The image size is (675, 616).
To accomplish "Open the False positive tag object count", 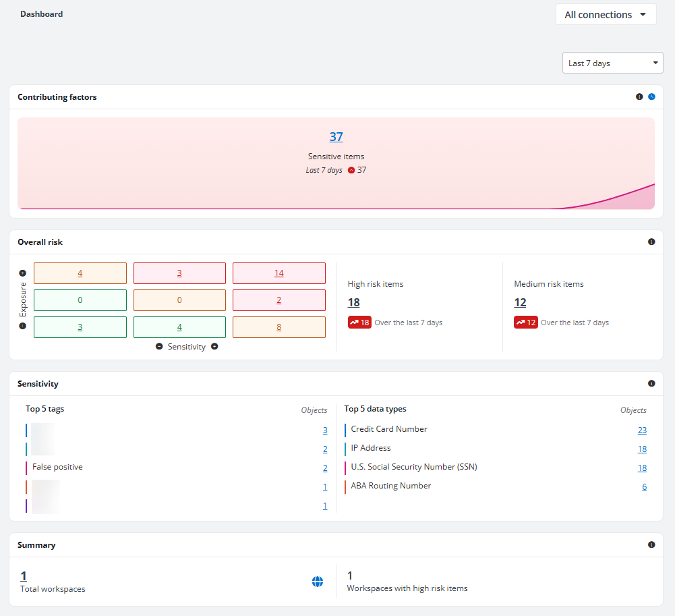I will [325, 468].
